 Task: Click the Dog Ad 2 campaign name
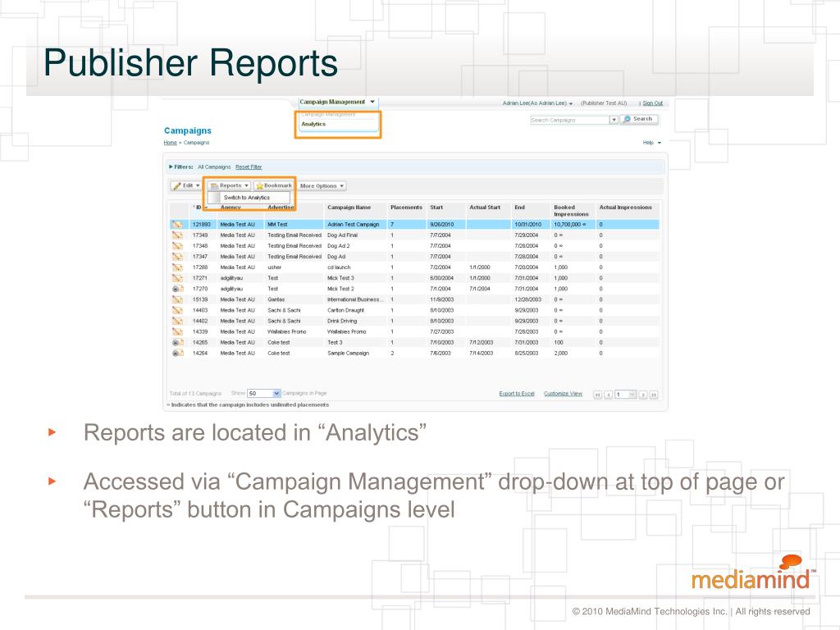click(339, 246)
